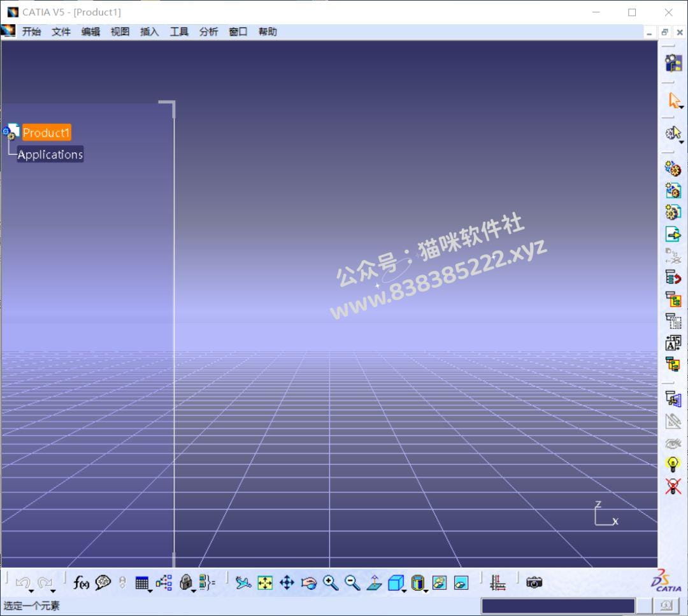Click the Shading view mode cylinder icon
688x616 pixels.
(418, 583)
